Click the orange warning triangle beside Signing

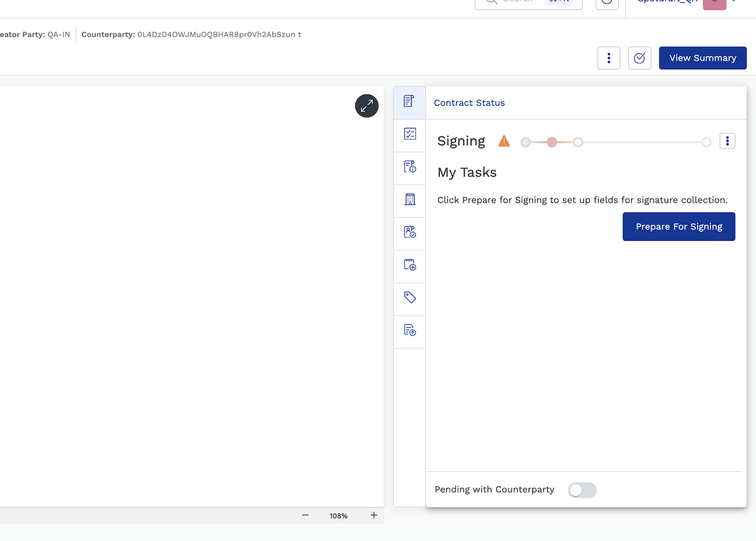[x=504, y=141]
